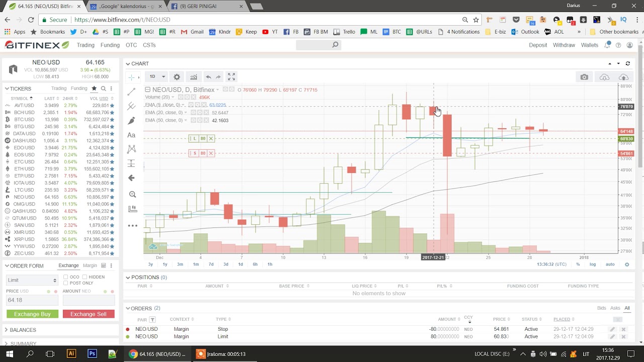This screenshot has width=644, height=362.
Task: Open notifications bell in header
Action: [608, 45]
